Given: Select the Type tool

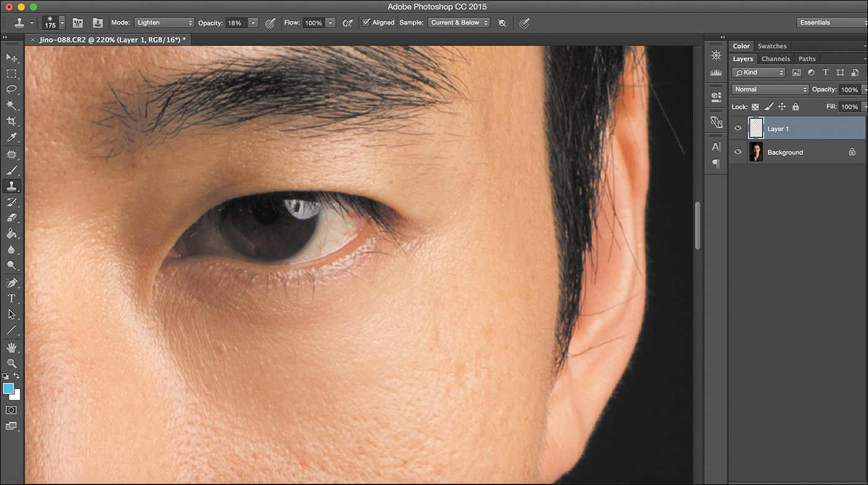Looking at the screenshot, I should click(11, 299).
